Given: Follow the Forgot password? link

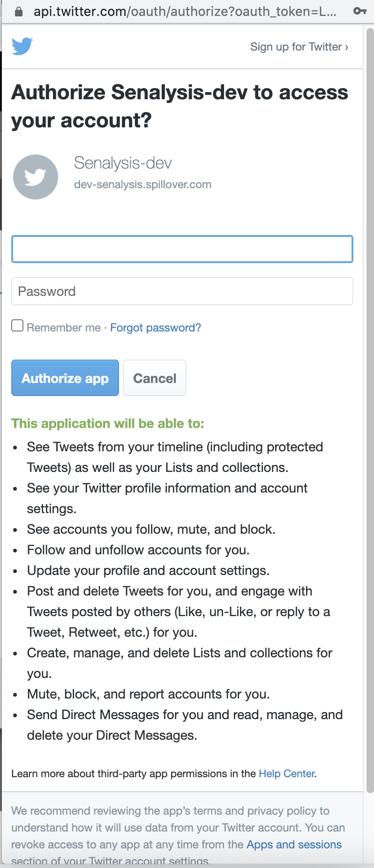Looking at the screenshot, I should click(x=155, y=328).
